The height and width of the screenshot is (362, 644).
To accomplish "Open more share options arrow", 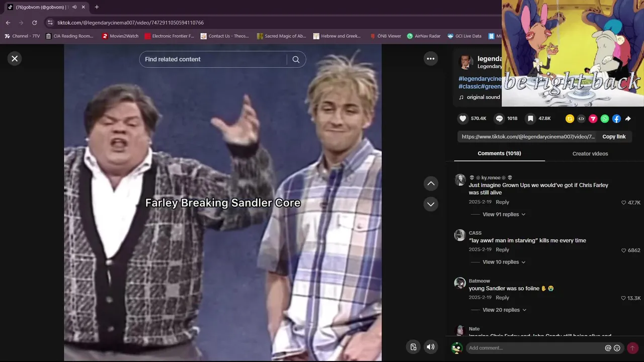I will tap(628, 119).
